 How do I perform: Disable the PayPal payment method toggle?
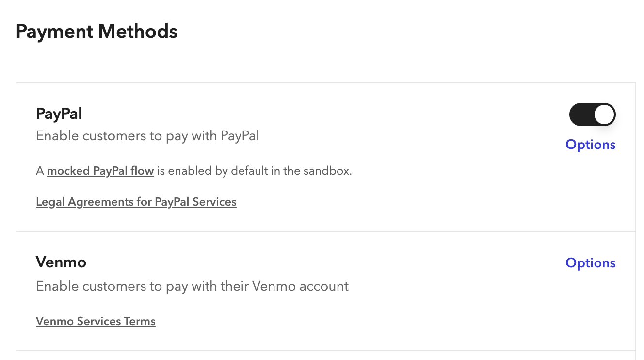coord(592,115)
